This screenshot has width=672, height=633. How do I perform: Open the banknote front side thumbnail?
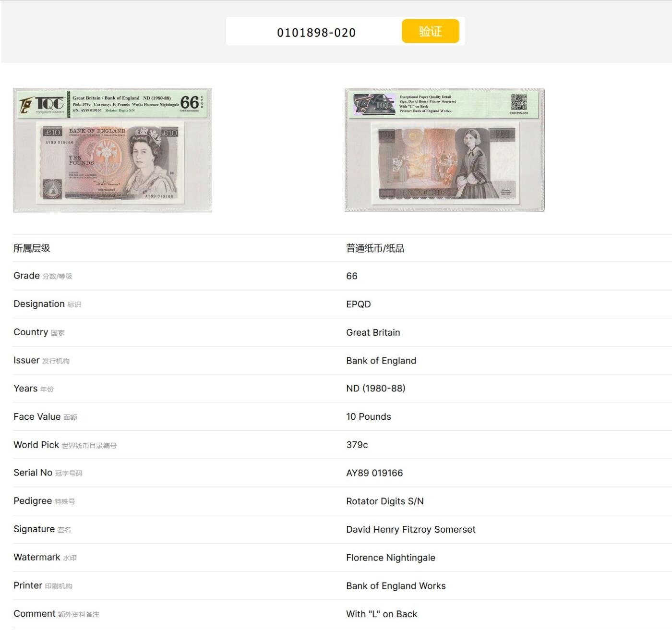pos(112,150)
